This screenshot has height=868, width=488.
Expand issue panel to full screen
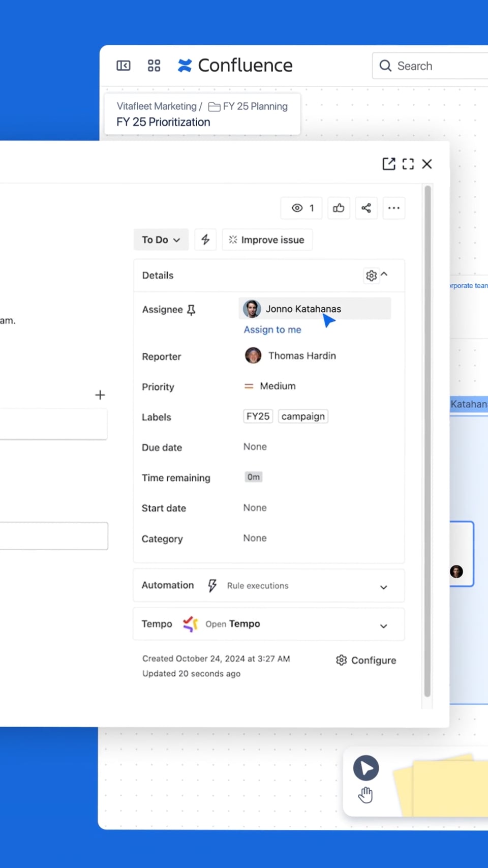point(408,164)
